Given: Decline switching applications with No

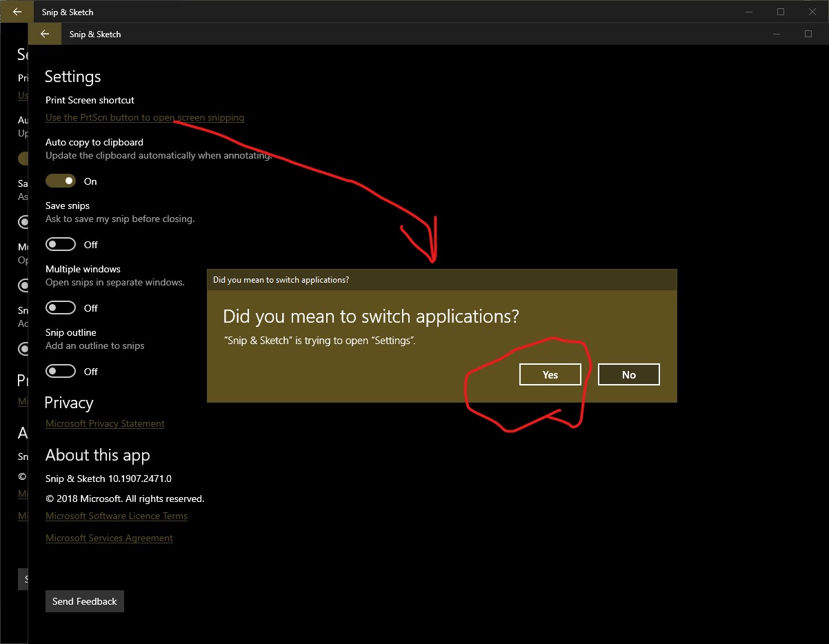Looking at the screenshot, I should (x=629, y=374).
